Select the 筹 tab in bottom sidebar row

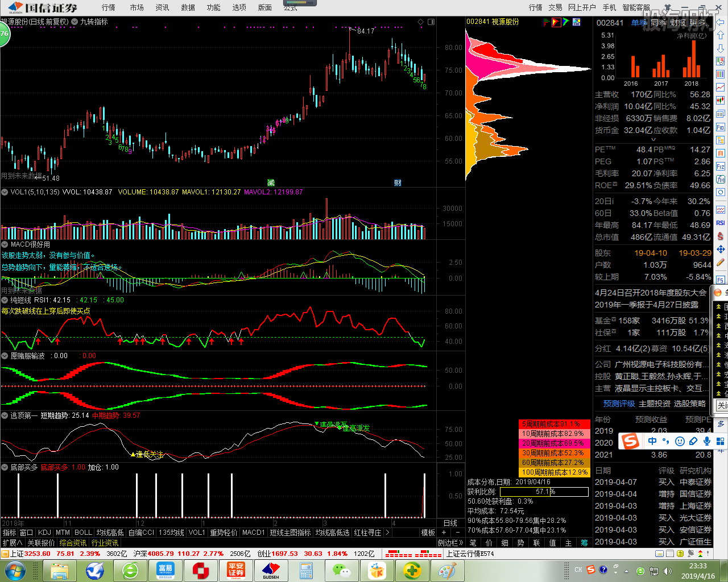pyautogui.click(x=585, y=543)
